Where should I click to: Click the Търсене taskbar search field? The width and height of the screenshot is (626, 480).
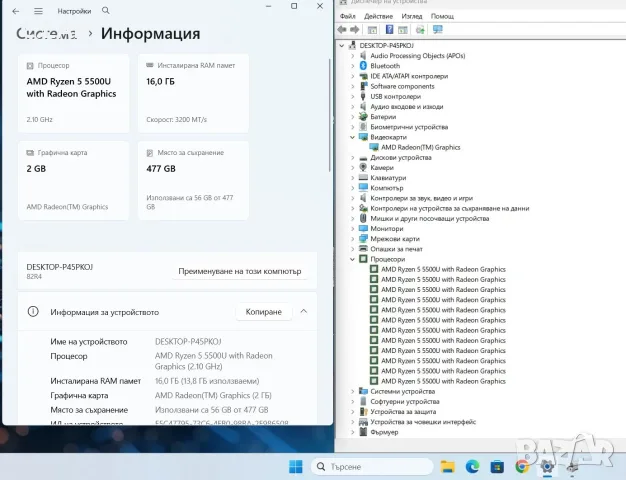(x=372, y=466)
